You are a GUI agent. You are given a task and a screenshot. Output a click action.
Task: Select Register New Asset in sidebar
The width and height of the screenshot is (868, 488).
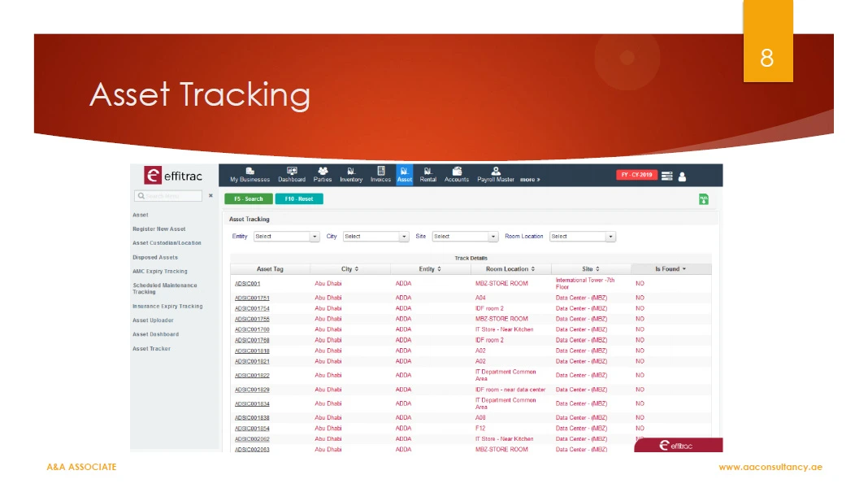159,229
